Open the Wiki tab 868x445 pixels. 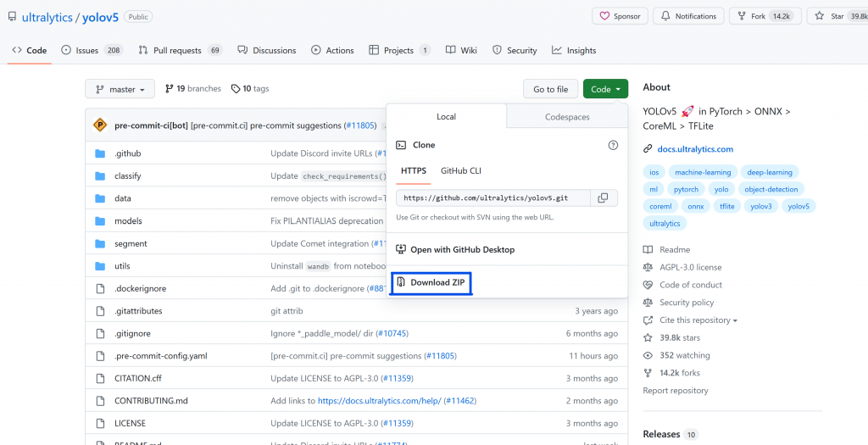[x=461, y=50]
